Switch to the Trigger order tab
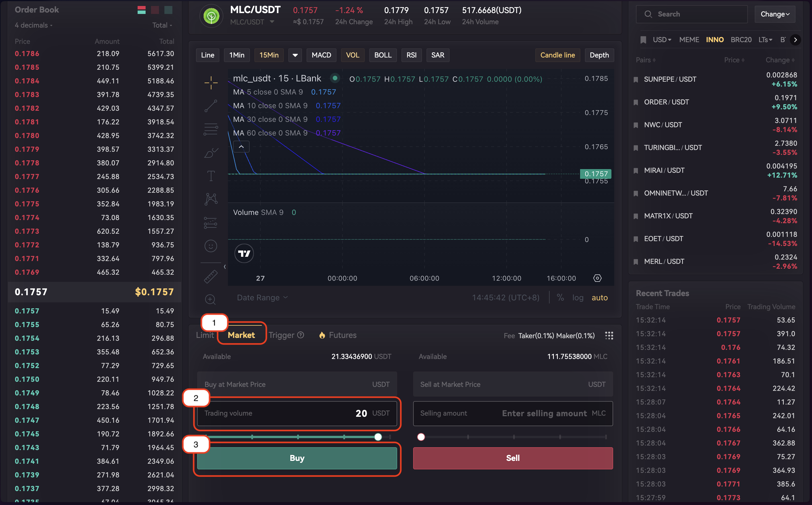 point(281,335)
